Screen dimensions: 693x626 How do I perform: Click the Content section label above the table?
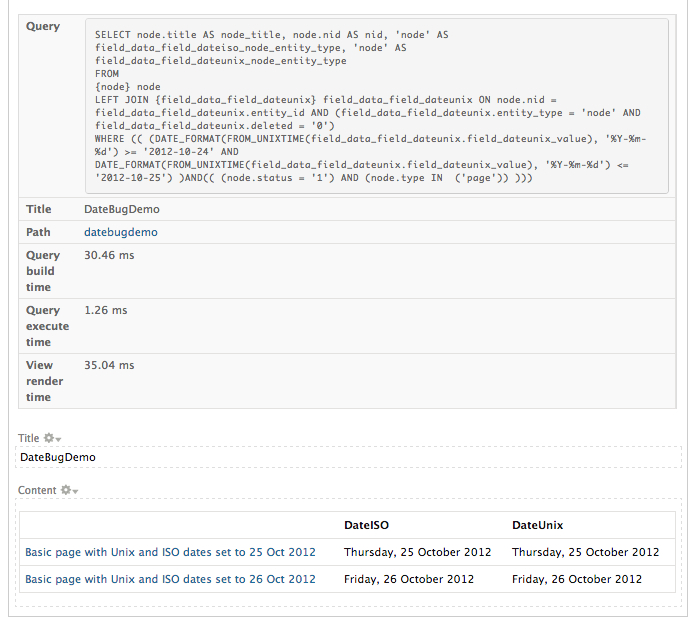(37, 490)
